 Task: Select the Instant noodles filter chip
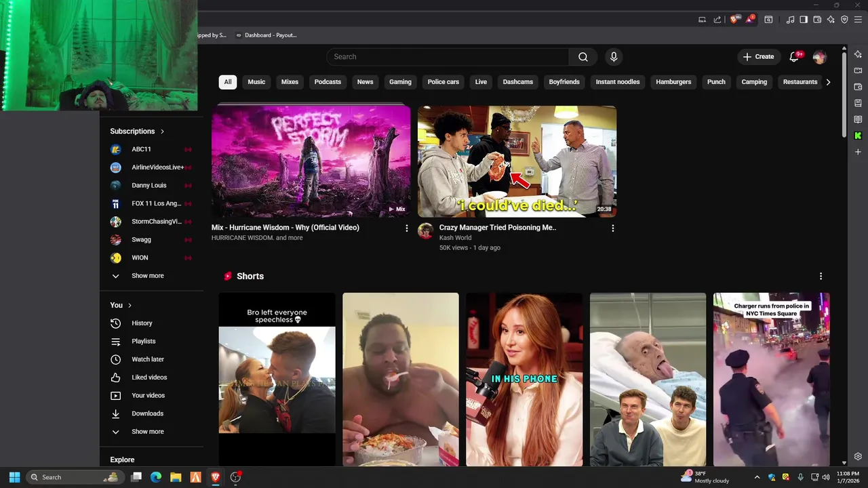coord(618,82)
